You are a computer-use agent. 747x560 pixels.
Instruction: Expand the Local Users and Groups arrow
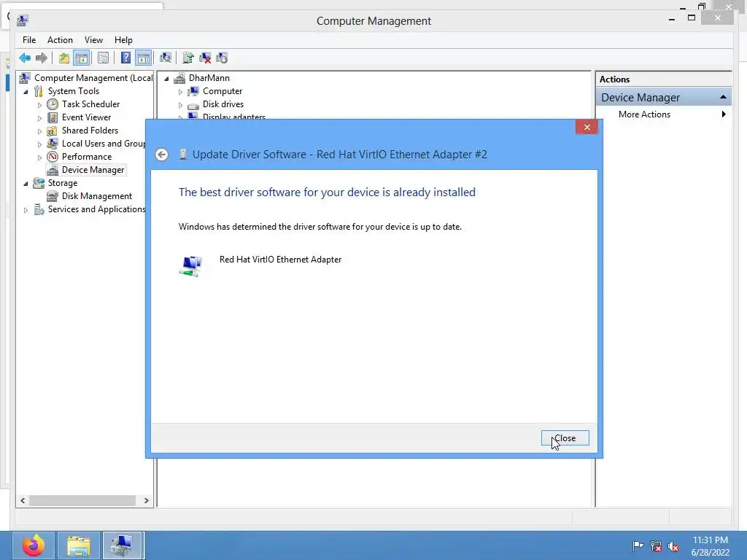pos(39,144)
